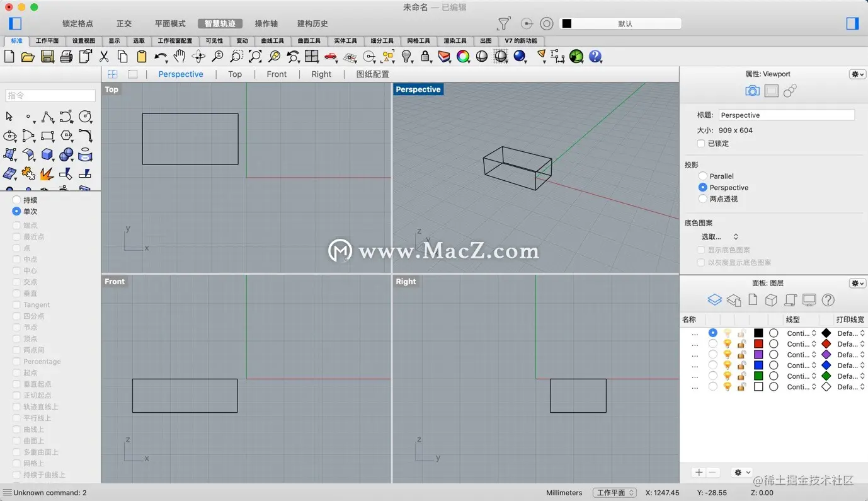The height and width of the screenshot is (501, 868).
Task: Open the 面板: 图层 gear dropdown
Action: coord(858,284)
